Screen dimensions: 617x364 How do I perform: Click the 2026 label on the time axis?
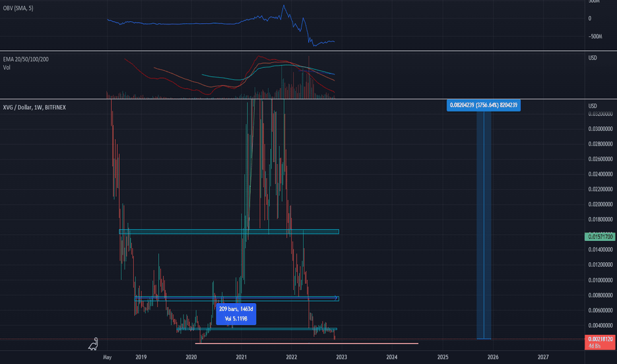(493, 357)
